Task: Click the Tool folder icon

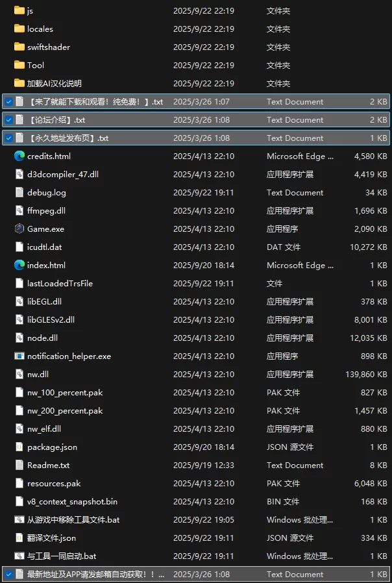Action: pos(19,65)
